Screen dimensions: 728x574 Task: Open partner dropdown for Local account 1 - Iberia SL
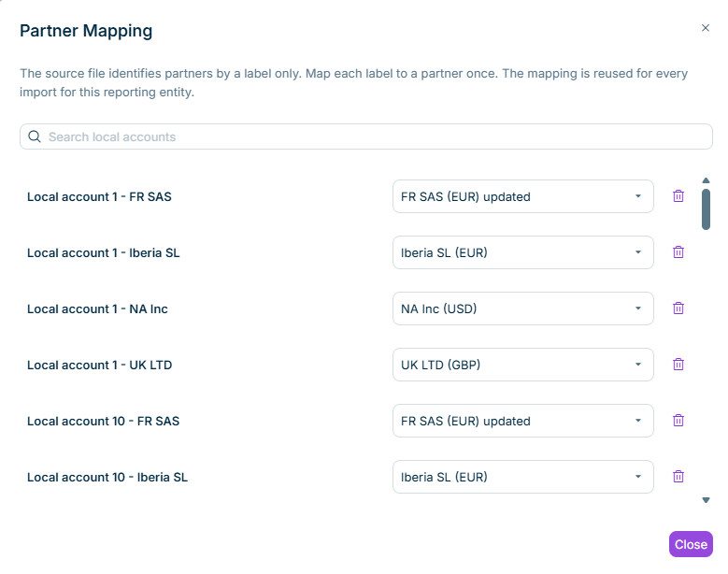point(522,252)
